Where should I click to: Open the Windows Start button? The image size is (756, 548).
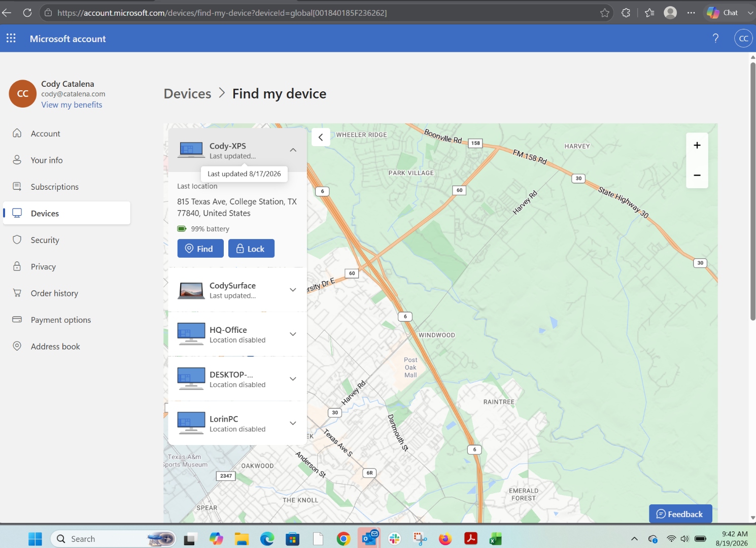pyautogui.click(x=35, y=539)
